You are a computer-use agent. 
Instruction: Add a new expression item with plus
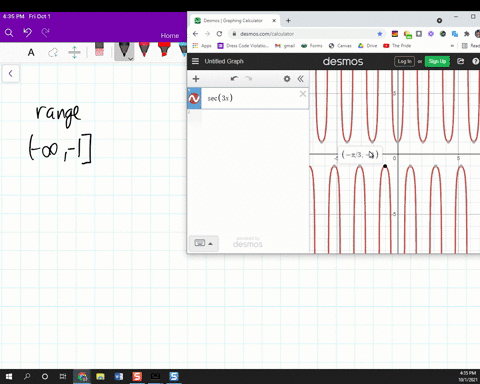click(196, 79)
